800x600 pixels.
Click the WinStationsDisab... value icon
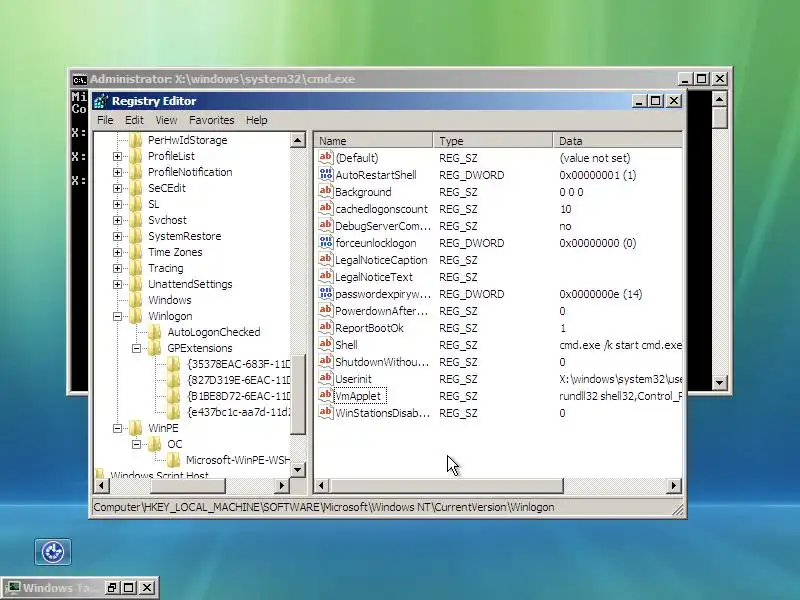click(x=326, y=412)
